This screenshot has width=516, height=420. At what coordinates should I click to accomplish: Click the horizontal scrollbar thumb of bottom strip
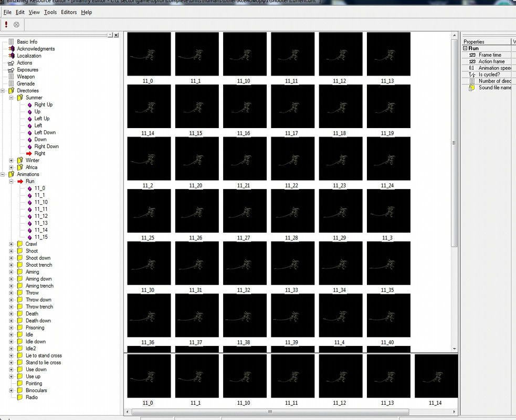tap(270, 412)
